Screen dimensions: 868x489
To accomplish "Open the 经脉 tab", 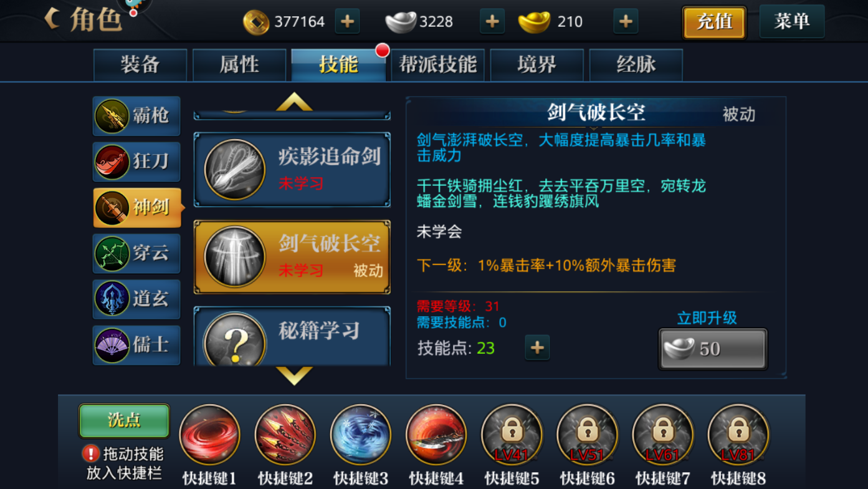I will (636, 65).
